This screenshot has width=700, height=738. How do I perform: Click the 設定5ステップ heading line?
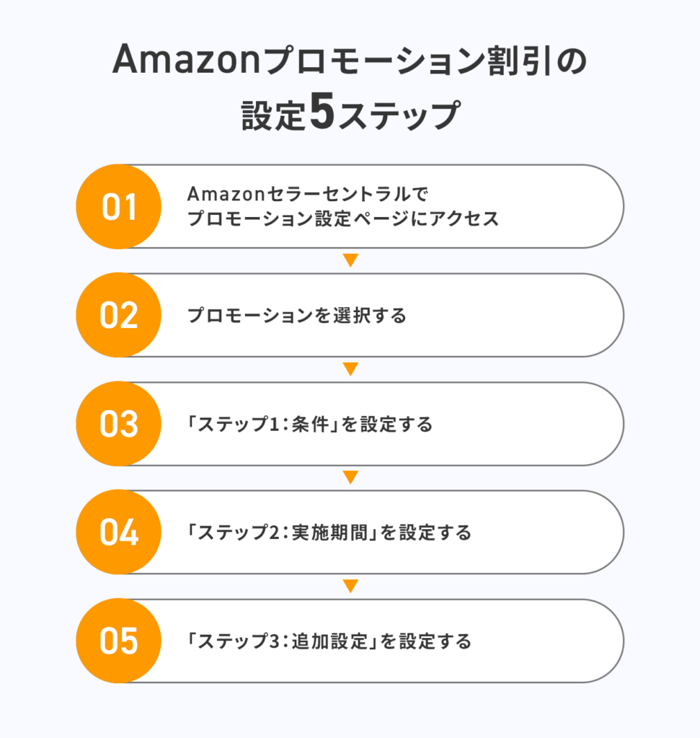point(350,113)
